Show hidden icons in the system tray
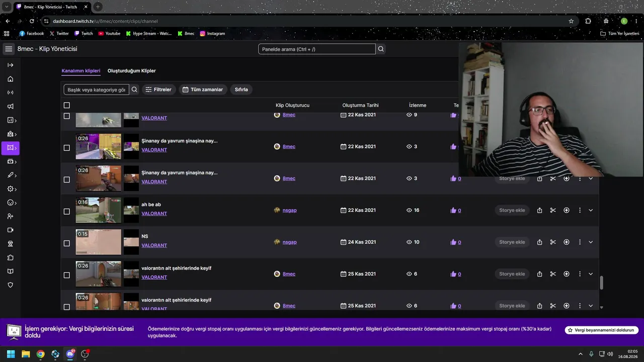This screenshot has width=644, height=362. point(580,354)
